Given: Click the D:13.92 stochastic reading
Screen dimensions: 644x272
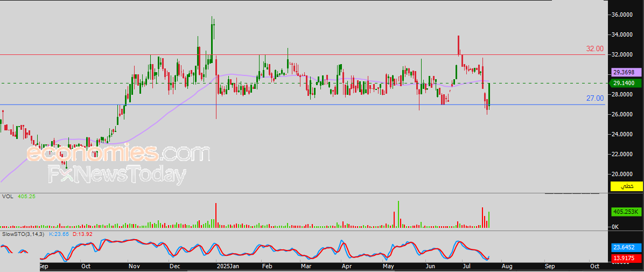Looking at the screenshot, I should [x=82, y=234].
